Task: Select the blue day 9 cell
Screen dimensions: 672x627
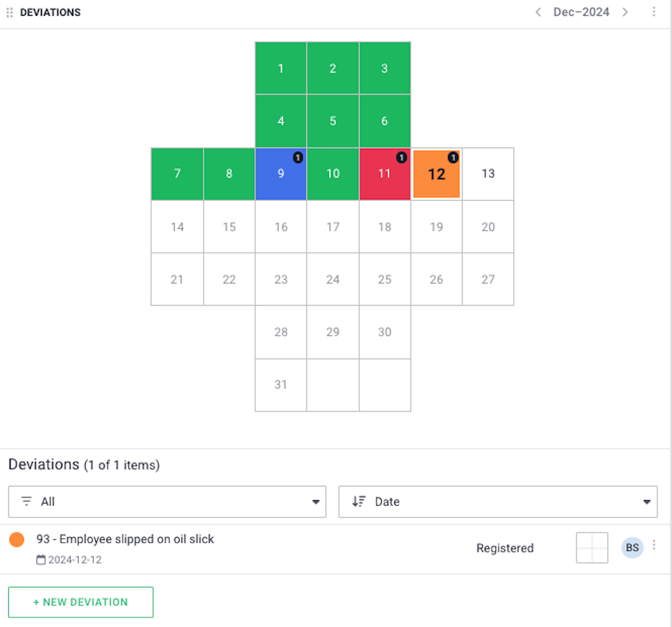Action: (280, 174)
